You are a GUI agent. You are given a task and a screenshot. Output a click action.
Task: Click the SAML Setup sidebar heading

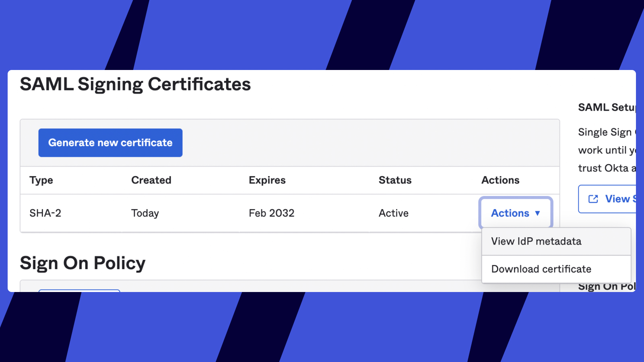pos(607,107)
